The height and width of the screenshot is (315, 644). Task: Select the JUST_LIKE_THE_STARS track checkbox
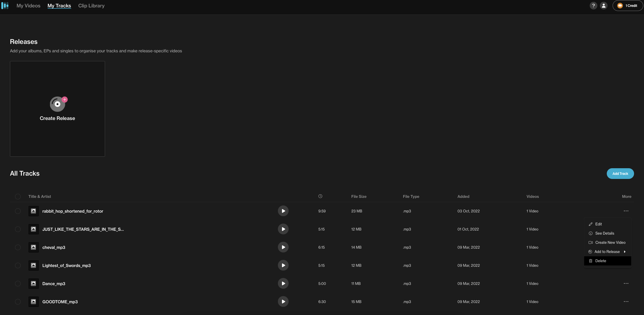click(x=18, y=229)
